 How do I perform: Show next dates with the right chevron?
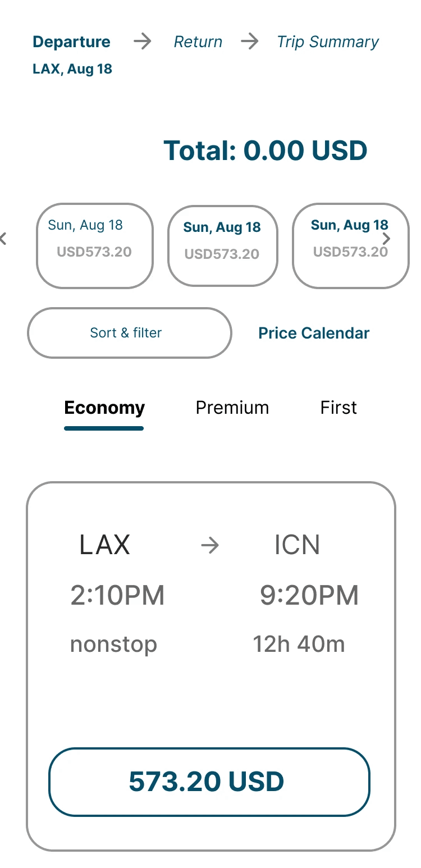coord(386,239)
